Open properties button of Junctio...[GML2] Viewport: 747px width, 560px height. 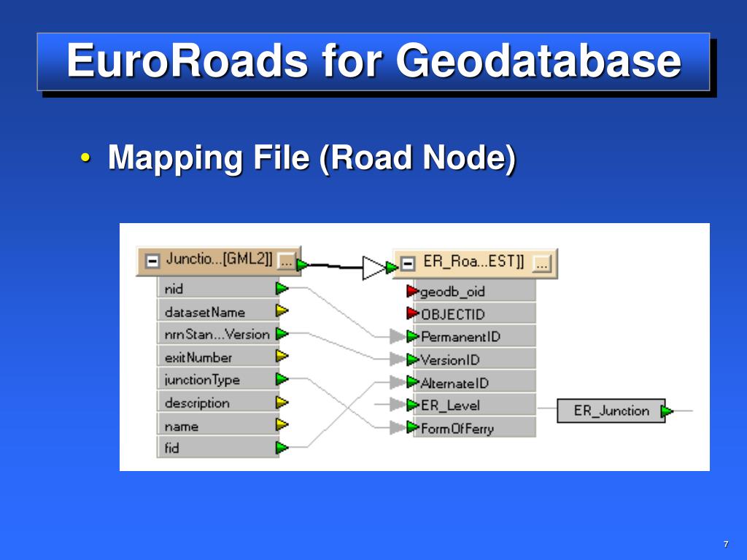tap(286, 261)
